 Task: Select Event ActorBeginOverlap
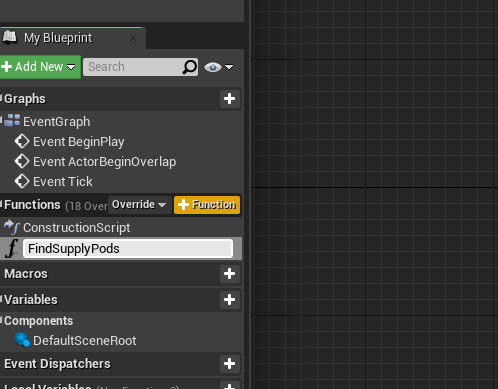click(x=104, y=162)
